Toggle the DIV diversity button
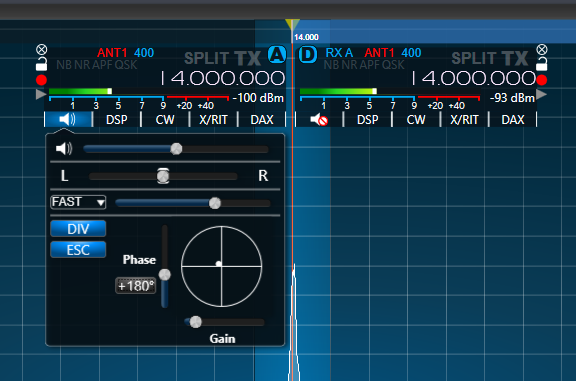576x381 pixels. [x=78, y=229]
